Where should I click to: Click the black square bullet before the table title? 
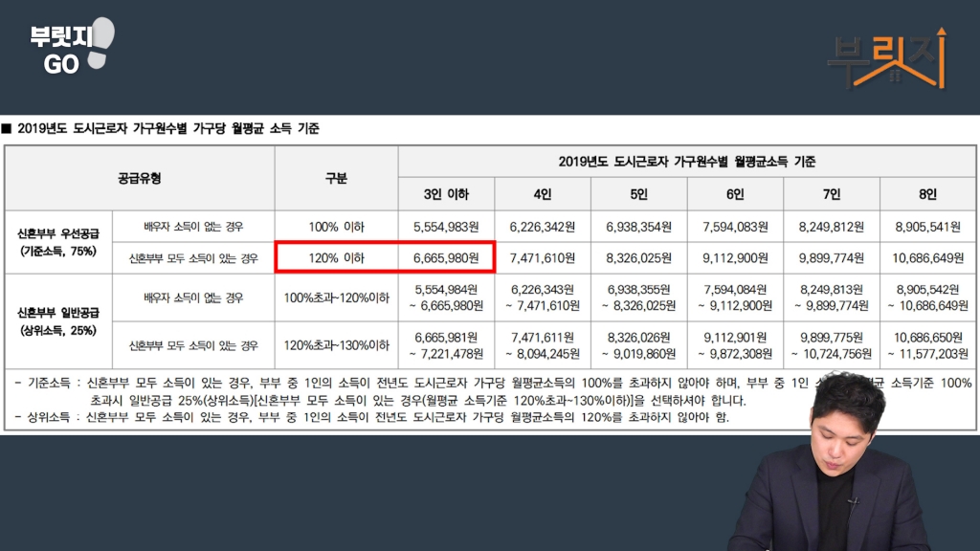pos(7,128)
